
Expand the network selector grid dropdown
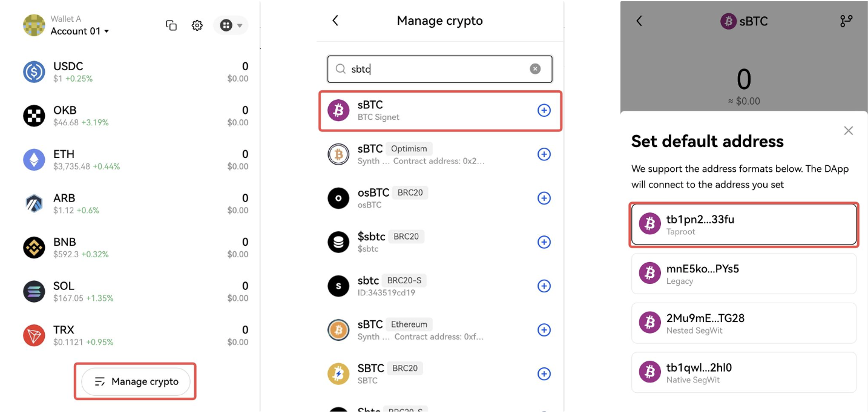(231, 25)
